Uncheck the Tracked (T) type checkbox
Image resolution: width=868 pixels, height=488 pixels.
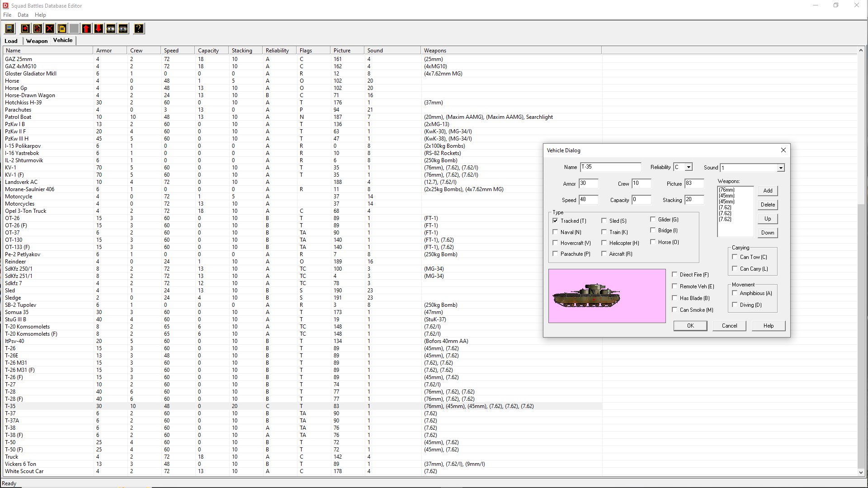point(555,221)
